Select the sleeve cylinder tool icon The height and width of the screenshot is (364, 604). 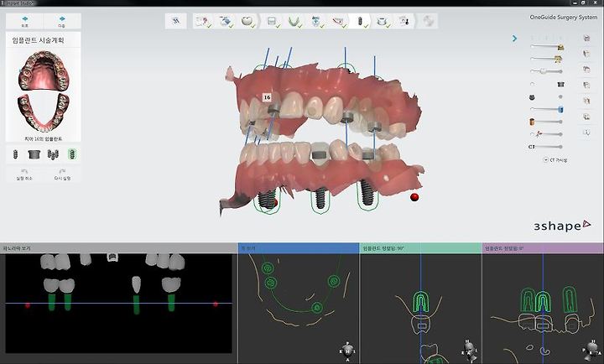click(34, 154)
